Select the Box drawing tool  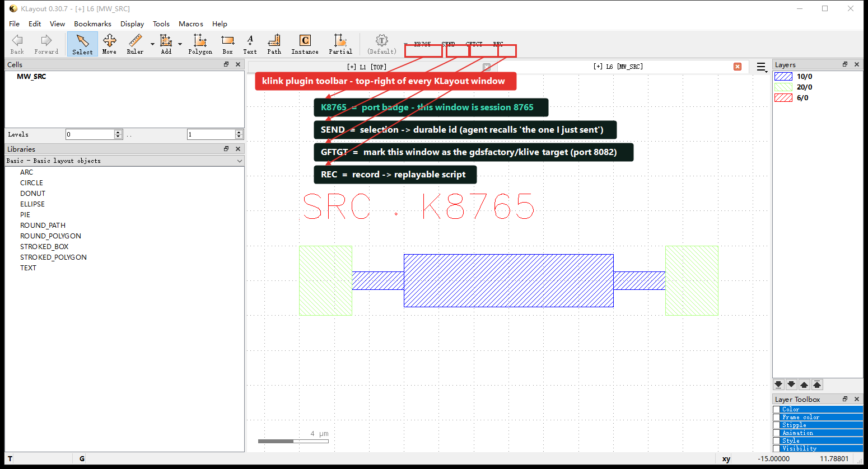[227, 44]
